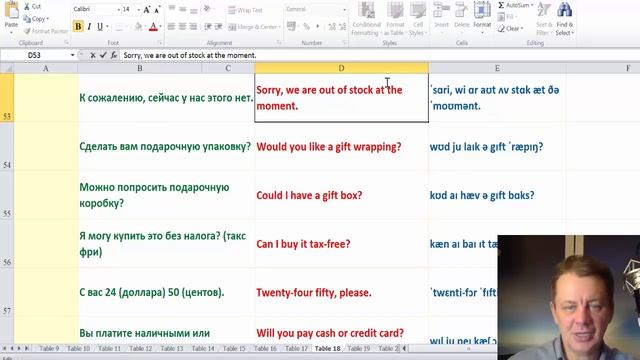Select column B header
This screenshot has height=360, width=640.
click(x=140, y=68)
